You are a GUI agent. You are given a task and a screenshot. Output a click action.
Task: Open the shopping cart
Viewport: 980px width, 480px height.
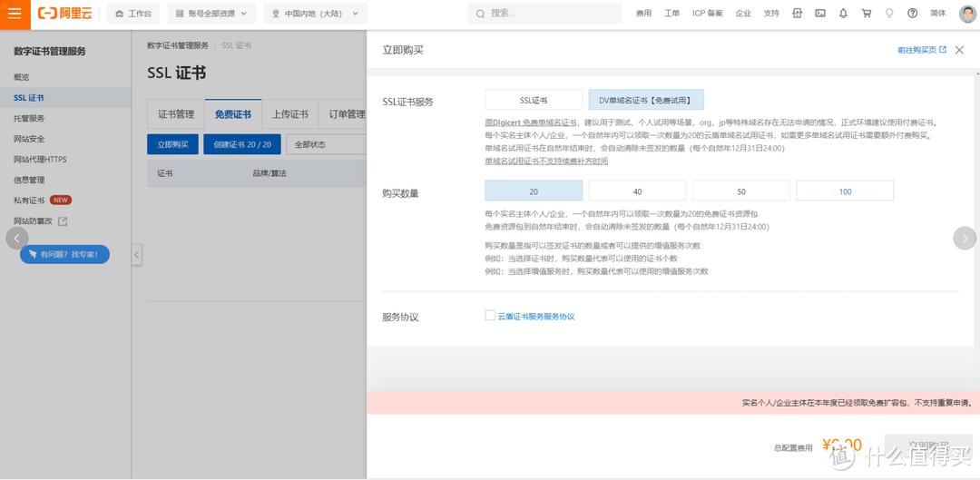tap(867, 14)
